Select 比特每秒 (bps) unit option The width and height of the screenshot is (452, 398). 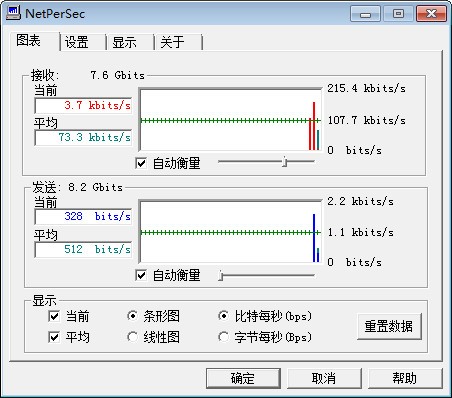pyautogui.click(x=223, y=316)
